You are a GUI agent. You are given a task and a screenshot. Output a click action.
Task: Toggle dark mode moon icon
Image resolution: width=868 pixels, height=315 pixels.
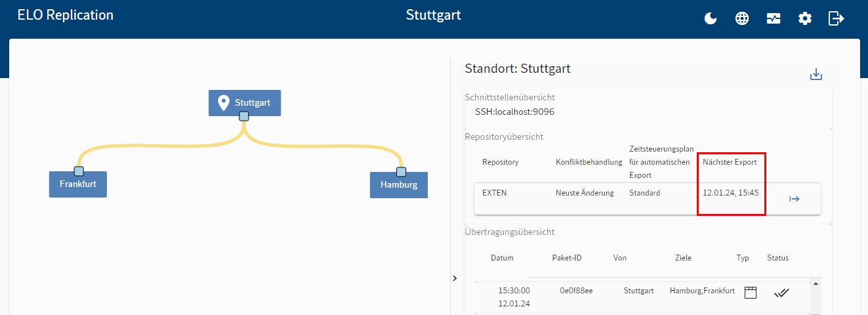[711, 18]
